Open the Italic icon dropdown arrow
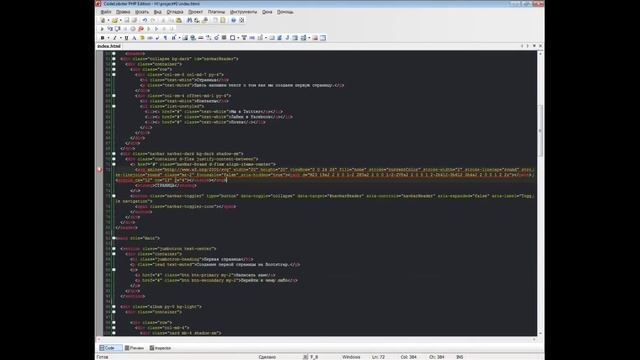Image resolution: width=640 pixels, height=360 pixels. click(x=120, y=38)
